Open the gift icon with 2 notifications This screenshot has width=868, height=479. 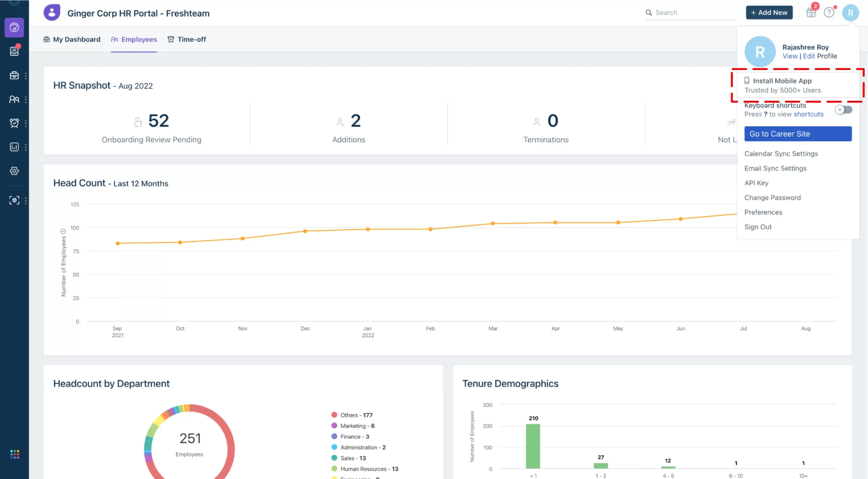[811, 12]
